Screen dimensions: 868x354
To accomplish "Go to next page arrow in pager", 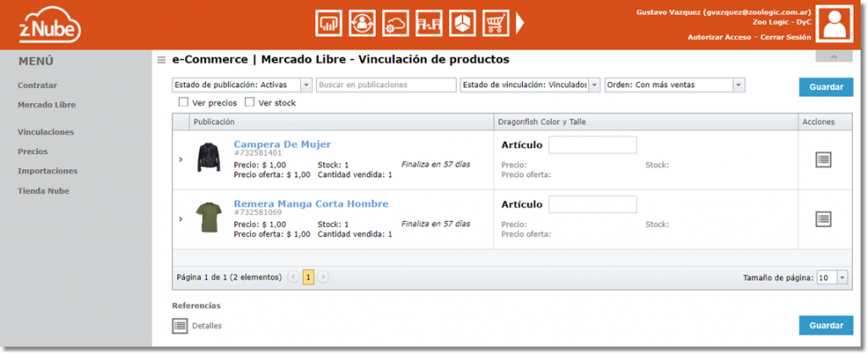I will point(323,277).
